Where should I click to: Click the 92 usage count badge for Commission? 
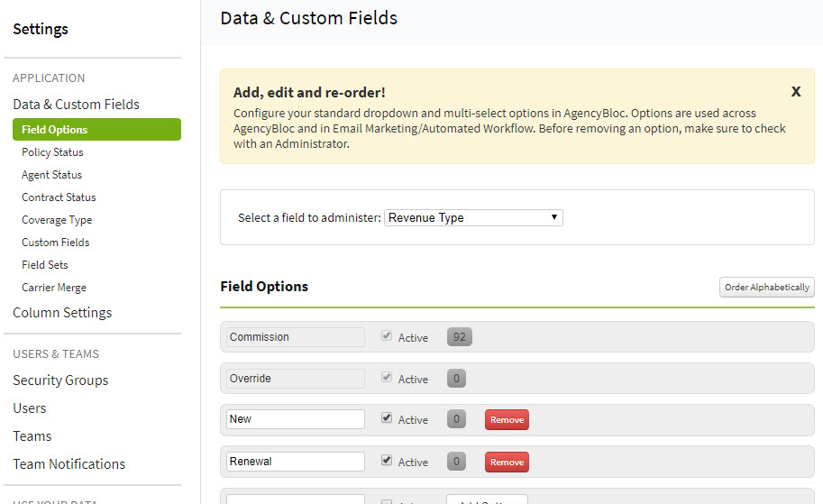(x=459, y=337)
